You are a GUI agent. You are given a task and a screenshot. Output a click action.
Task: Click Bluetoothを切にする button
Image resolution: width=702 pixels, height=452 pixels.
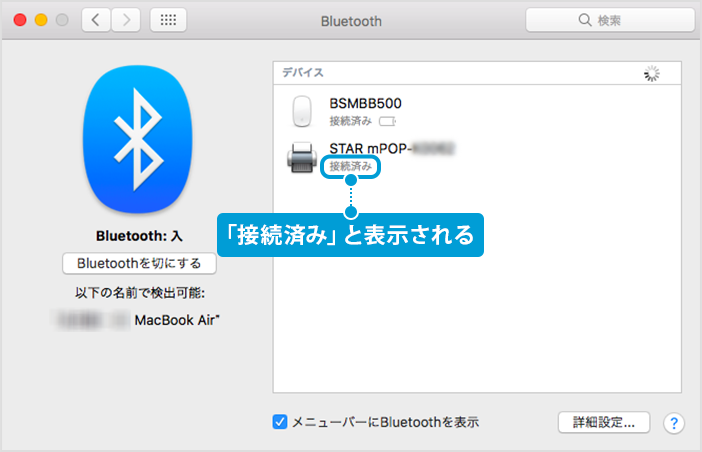pos(139,263)
